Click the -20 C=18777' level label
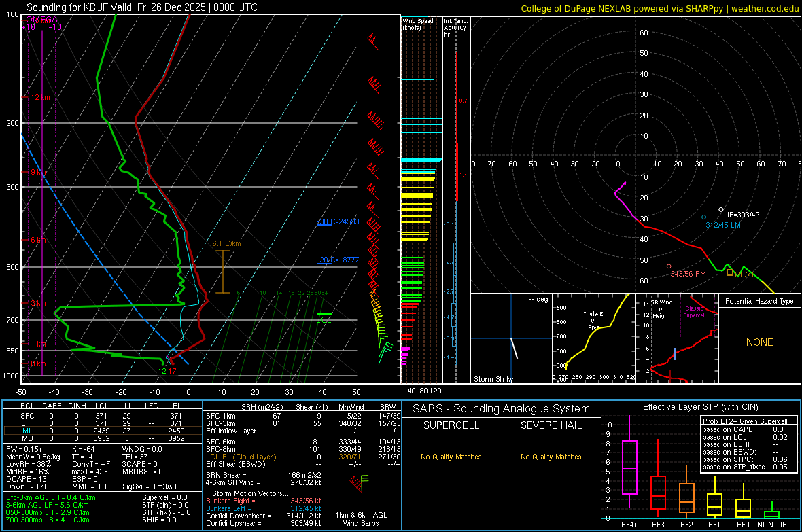This screenshot has width=802, height=532. point(338,260)
